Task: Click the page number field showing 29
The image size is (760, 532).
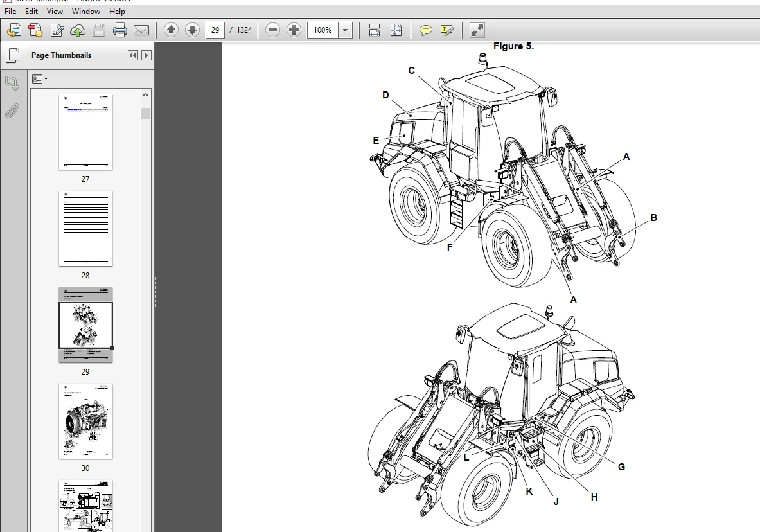Action: [x=215, y=30]
